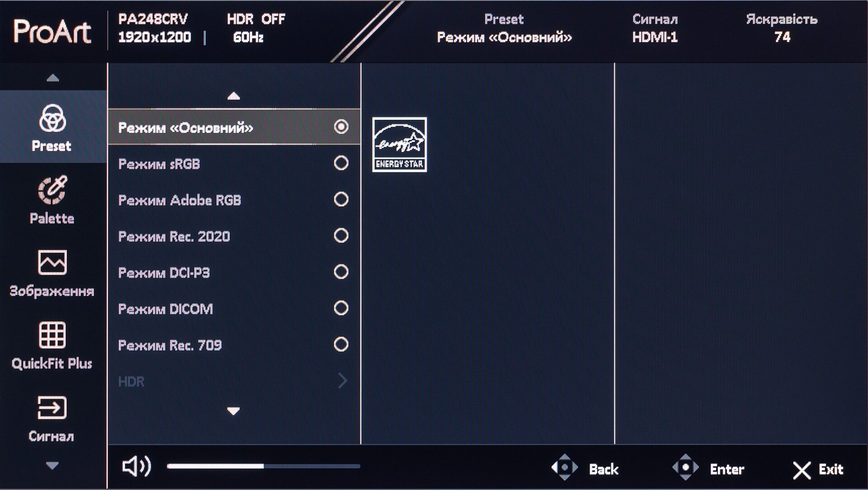The image size is (868, 490).
Task: Open the Palette color picker icon
Action: coord(52,190)
